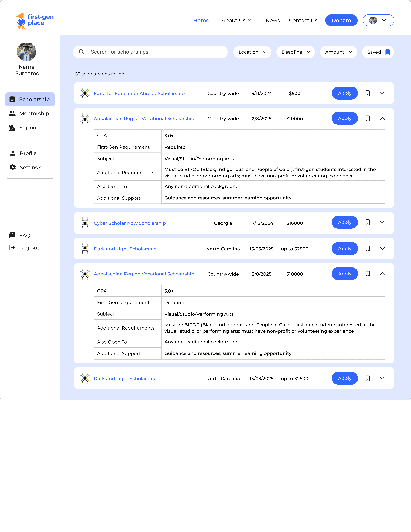Click the search magnifier icon
The width and height of the screenshot is (411, 532).
(x=82, y=52)
